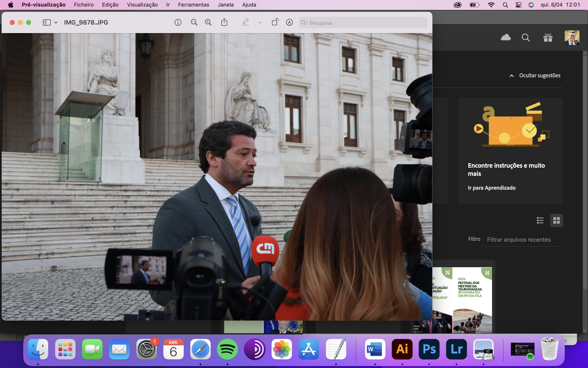Open Spotlight search in the menu bar

[505, 5]
